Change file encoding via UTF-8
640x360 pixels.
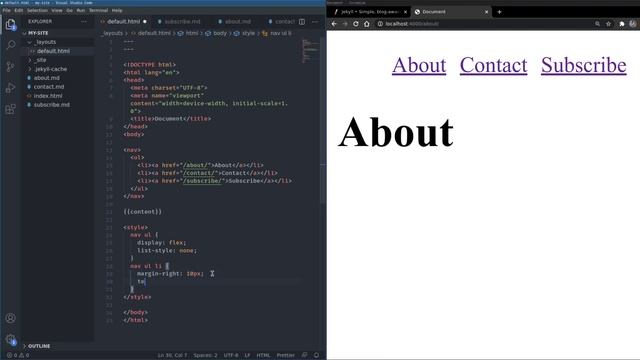[231, 355]
